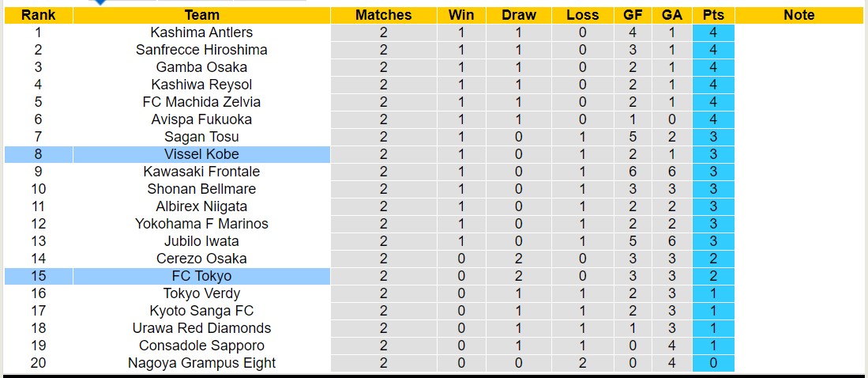Click Kashima Antlers' blue points cell
The image size is (868, 378).
click(713, 32)
